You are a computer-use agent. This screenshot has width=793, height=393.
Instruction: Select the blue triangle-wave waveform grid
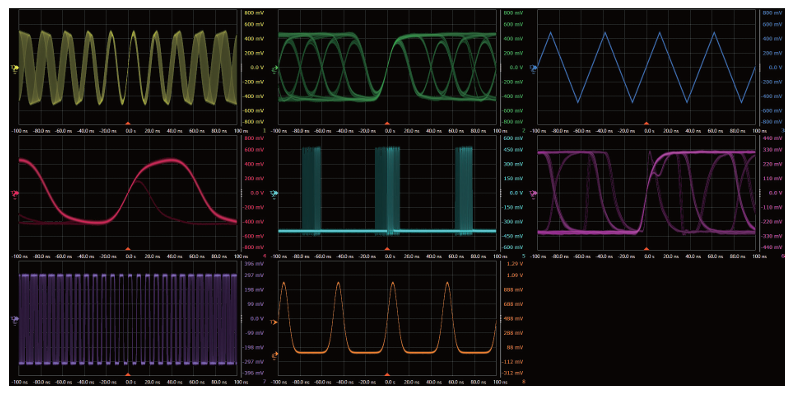[646, 67]
